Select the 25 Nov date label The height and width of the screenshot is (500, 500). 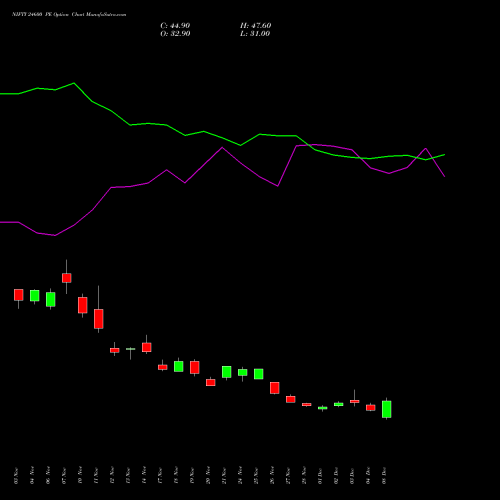256,476
